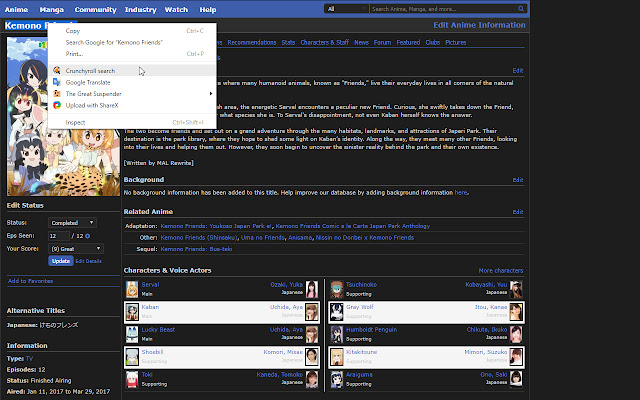Screen dimensions: 640x400
Task: Open Itou, Kanae voice actor photo
Action: click(516, 312)
